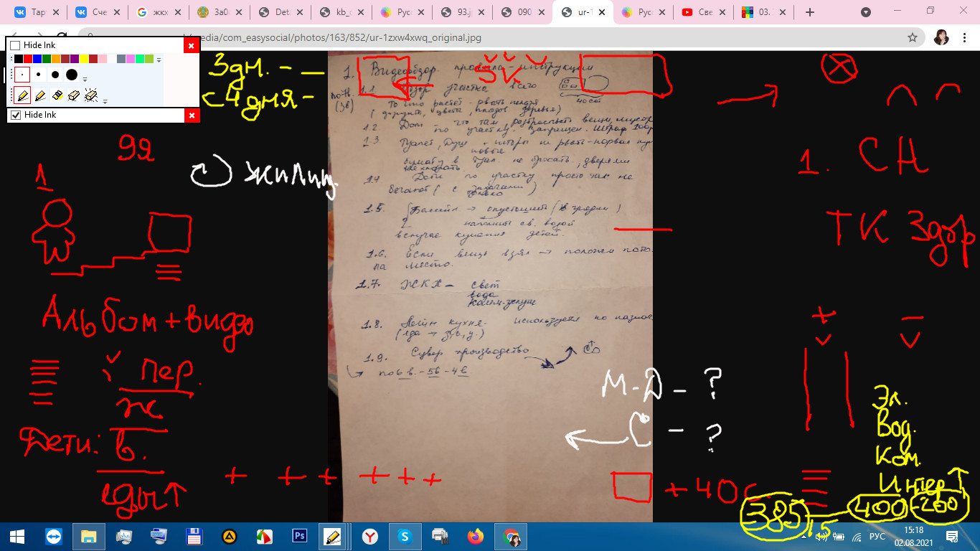The width and height of the screenshot is (980, 551).
Task: Open Photoshop from the taskbar
Action: pyautogui.click(x=300, y=536)
